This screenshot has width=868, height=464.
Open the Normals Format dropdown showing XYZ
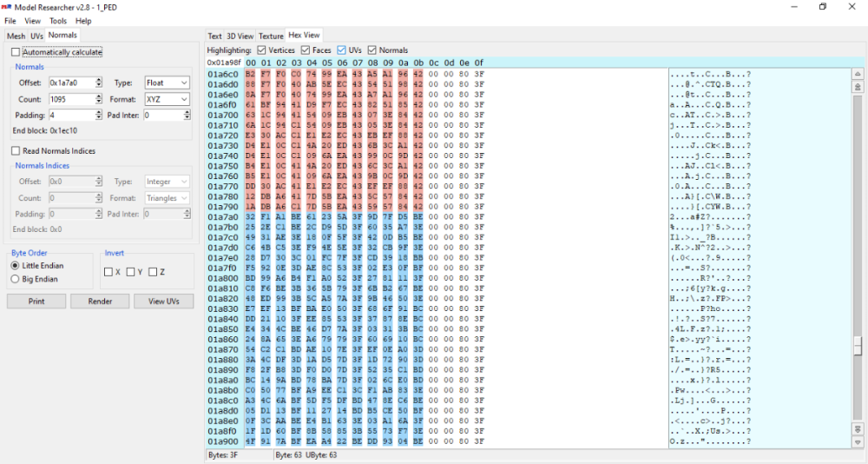(167, 99)
